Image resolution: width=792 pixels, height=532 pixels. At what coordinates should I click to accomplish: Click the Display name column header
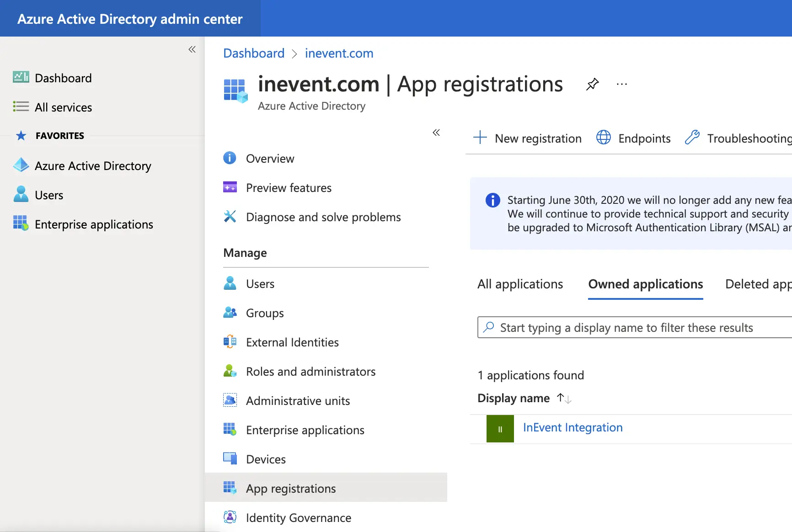[x=514, y=398]
